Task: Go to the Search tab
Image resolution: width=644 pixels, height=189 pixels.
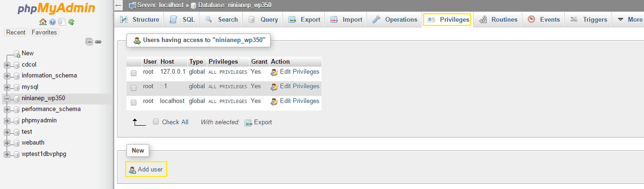Action: click(x=221, y=19)
